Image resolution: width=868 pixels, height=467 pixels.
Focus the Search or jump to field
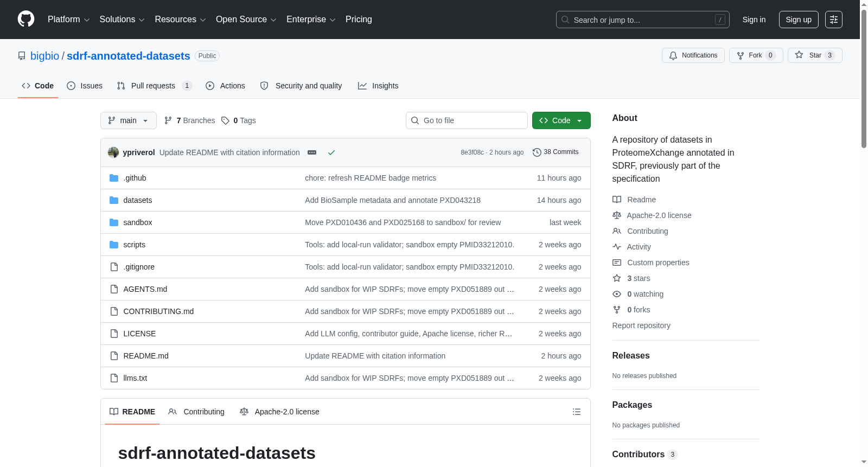643,20
